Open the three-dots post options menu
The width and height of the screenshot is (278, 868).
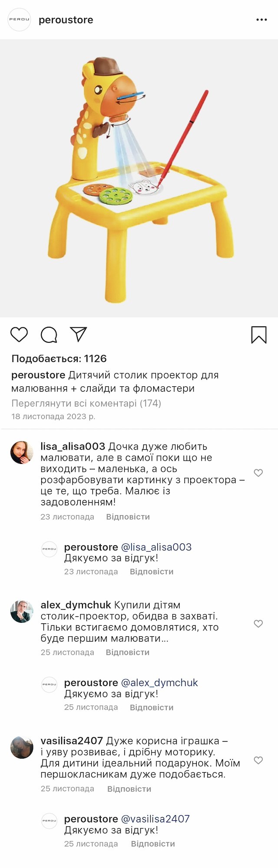click(261, 20)
